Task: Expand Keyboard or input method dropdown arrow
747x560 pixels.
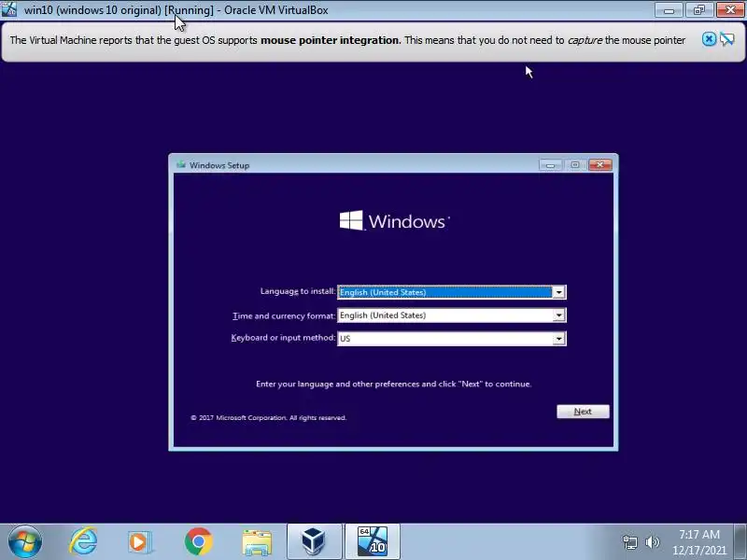Action: (558, 339)
